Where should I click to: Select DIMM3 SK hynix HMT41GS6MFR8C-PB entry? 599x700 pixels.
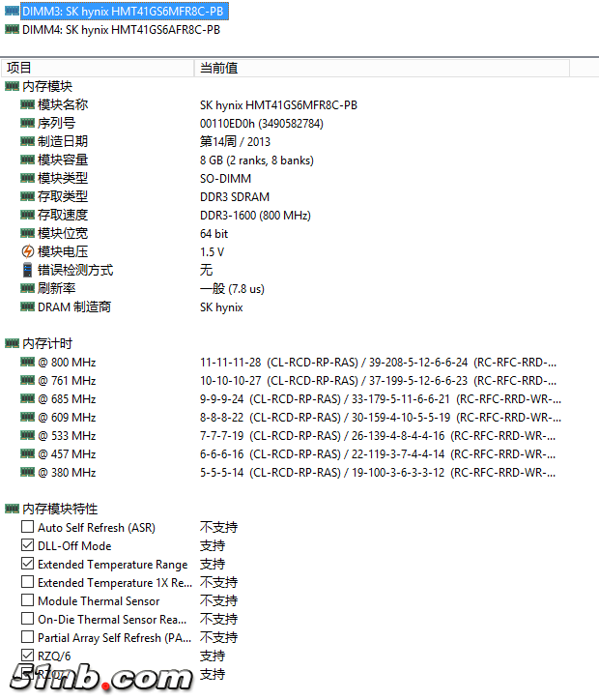125,12
